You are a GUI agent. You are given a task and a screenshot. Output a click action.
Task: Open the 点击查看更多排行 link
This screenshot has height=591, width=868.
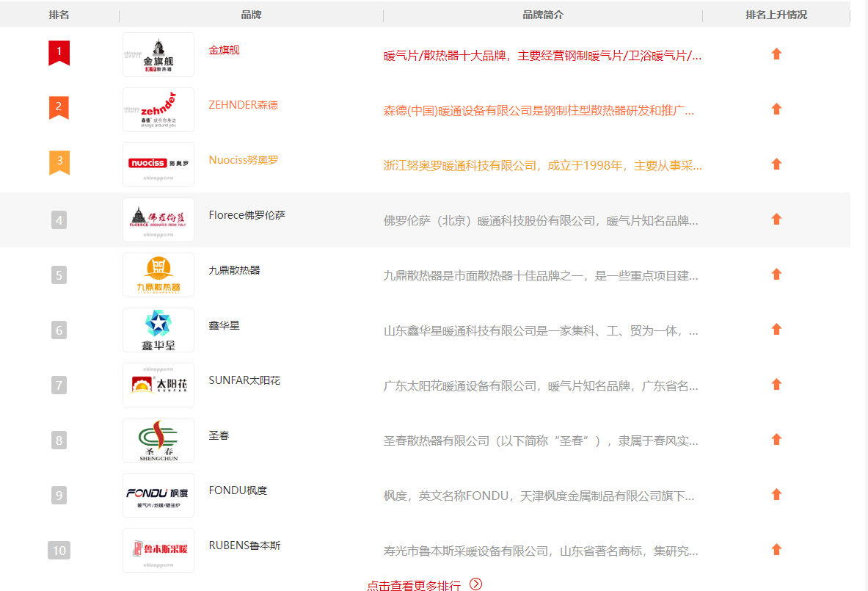(414, 585)
